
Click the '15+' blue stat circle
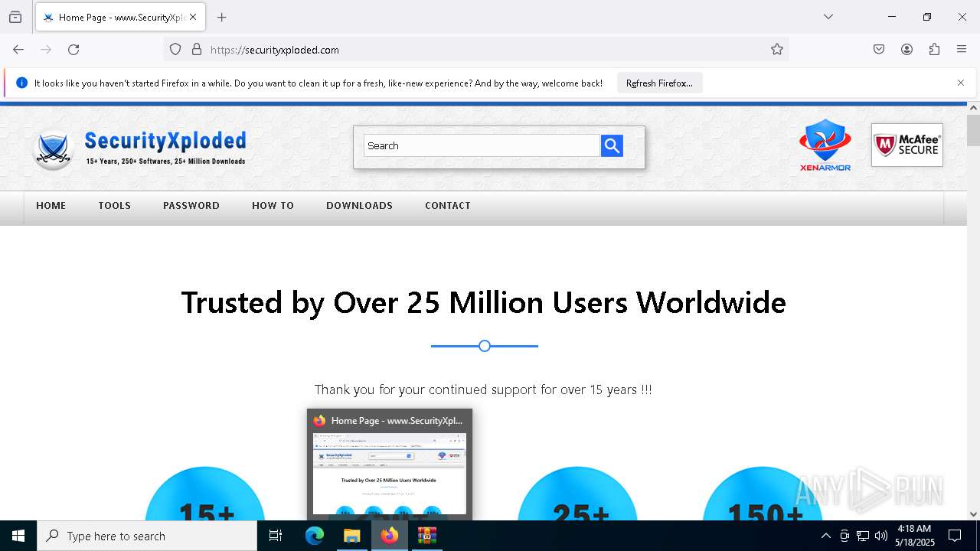[205, 494]
